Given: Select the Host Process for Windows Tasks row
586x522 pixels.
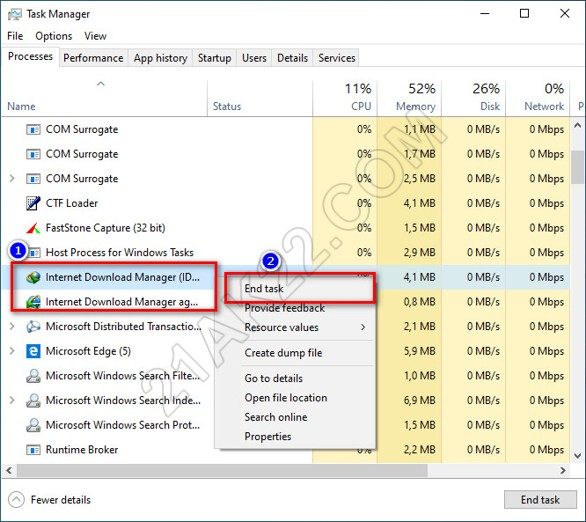Looking at the screenshot, I should point(286,253).
